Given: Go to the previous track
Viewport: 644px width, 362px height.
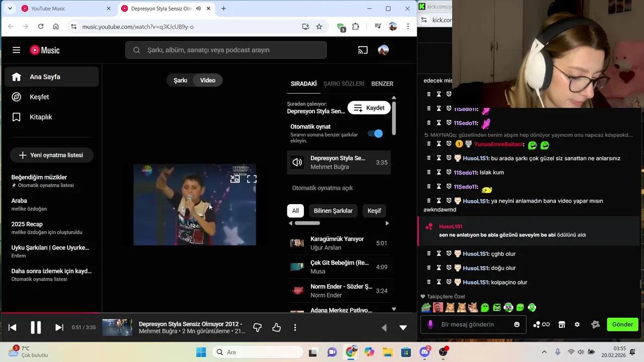Looking at the screenshot, I should point(13,327).
